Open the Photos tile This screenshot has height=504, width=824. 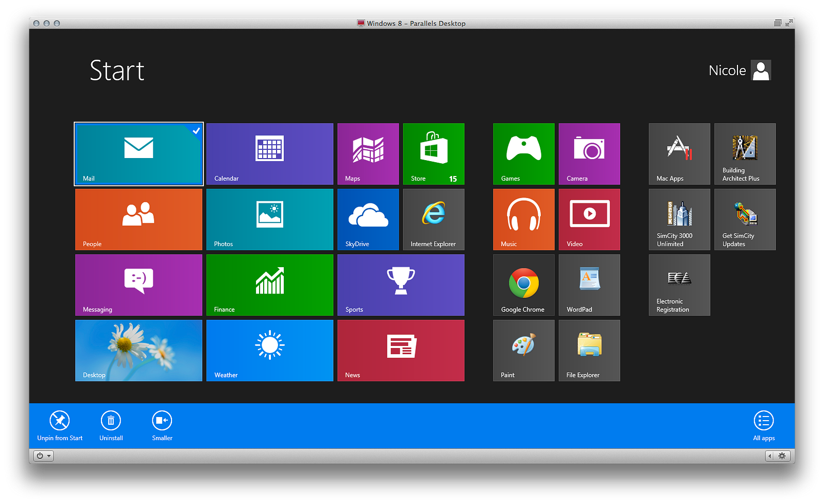[x=270, y=219]
